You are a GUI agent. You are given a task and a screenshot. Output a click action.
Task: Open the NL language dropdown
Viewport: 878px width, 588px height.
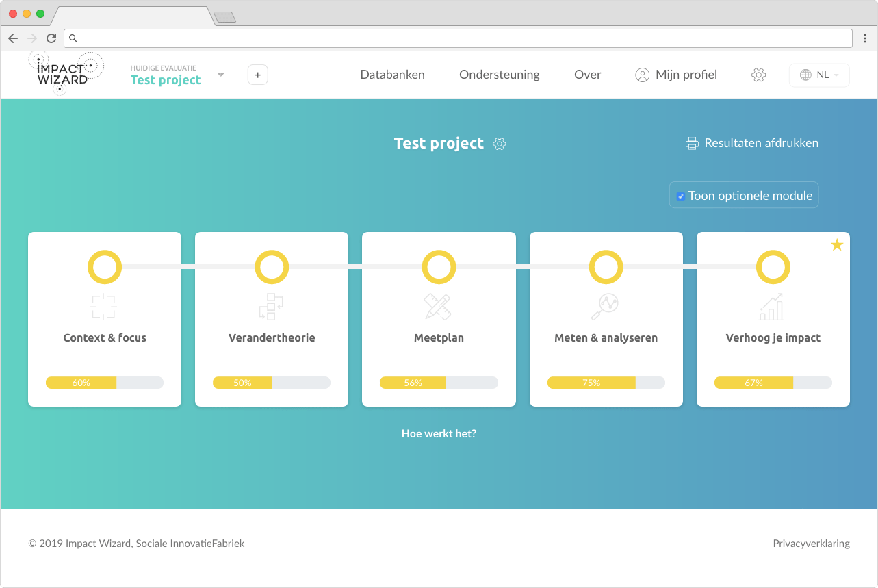[819, 75]
